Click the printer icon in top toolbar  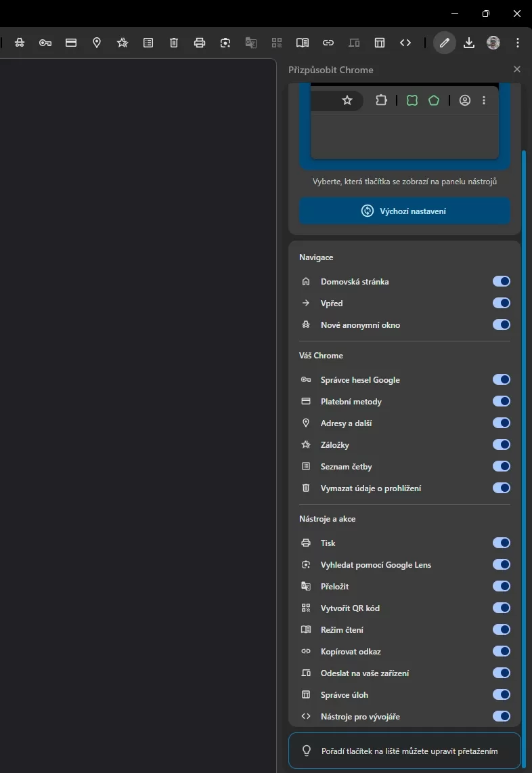[200, 43]
